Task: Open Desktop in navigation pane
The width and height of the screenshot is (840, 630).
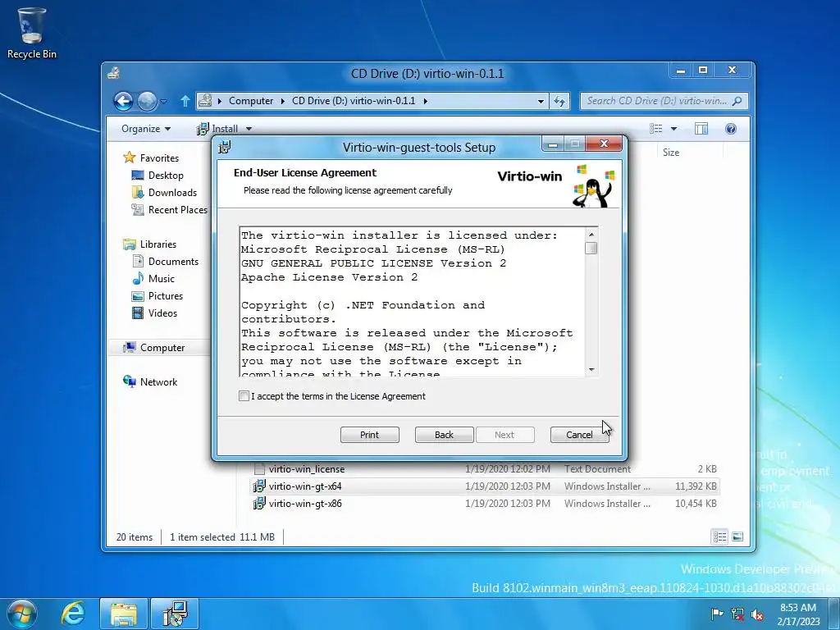Action: (x=166, y=176)
